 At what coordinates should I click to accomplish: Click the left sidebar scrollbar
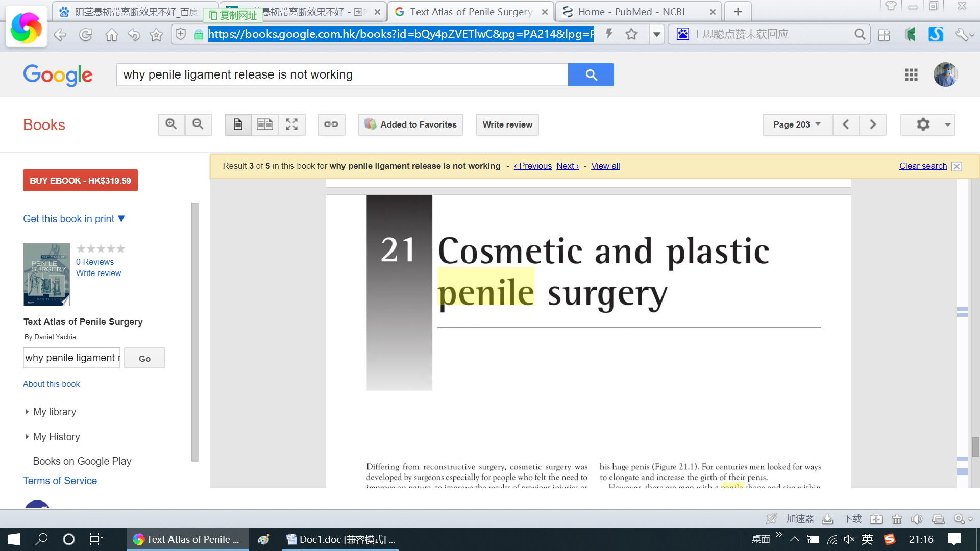point(194,332)
